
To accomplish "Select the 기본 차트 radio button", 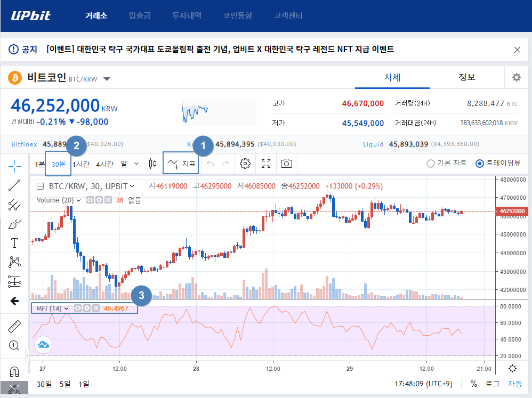I will [431, 164].
